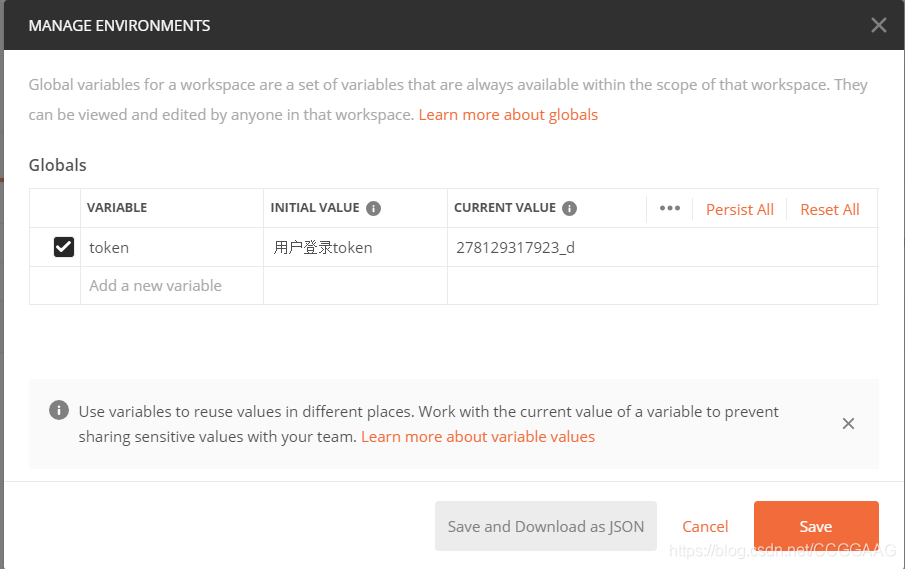905x569 pixels.
Task: Click Add a new variable field
Action: point(172,286)
